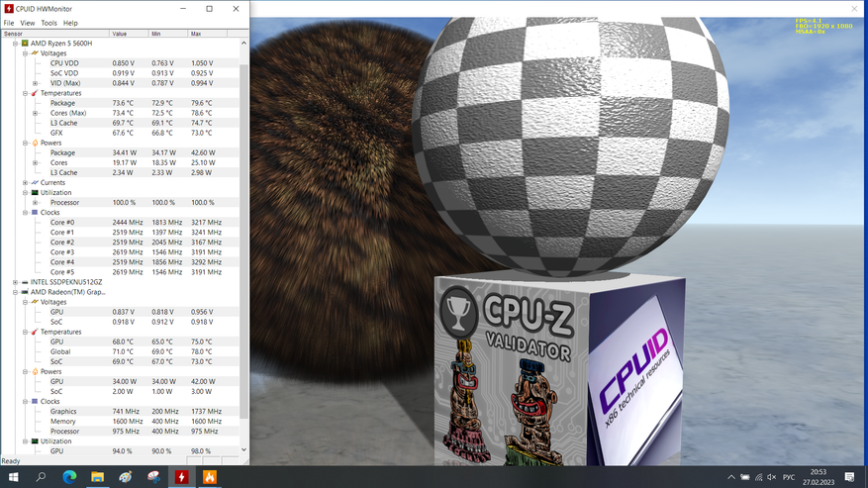Expand the Cores power row
868x488 pixels.
tap(36, 163)
